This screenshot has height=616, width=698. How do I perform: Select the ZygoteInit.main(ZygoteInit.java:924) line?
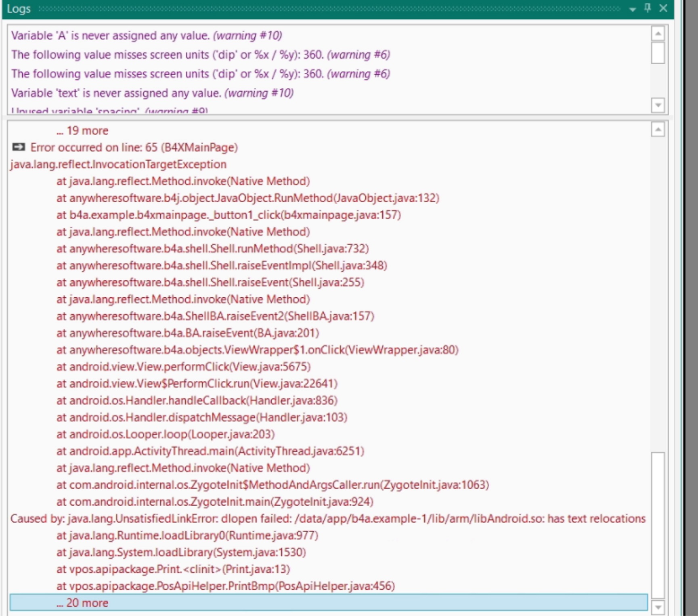tap(215, 502)
